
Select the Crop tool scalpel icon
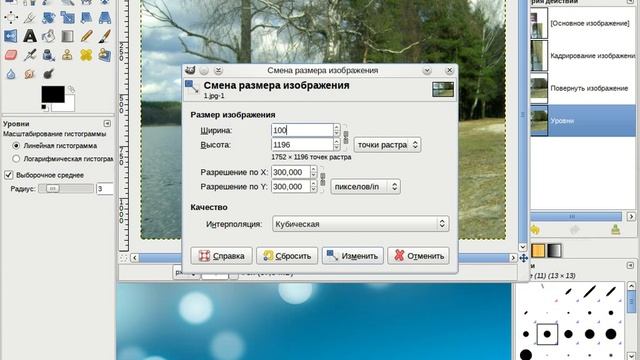coord(30,17)
